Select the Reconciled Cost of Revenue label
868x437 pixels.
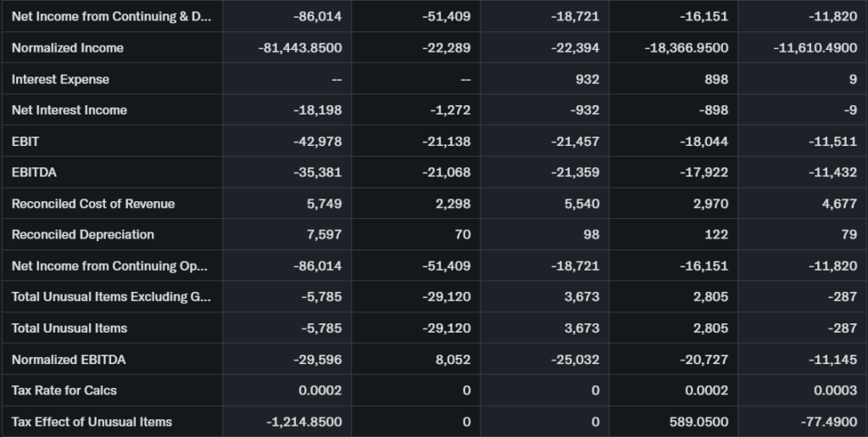tap(93, 204)
